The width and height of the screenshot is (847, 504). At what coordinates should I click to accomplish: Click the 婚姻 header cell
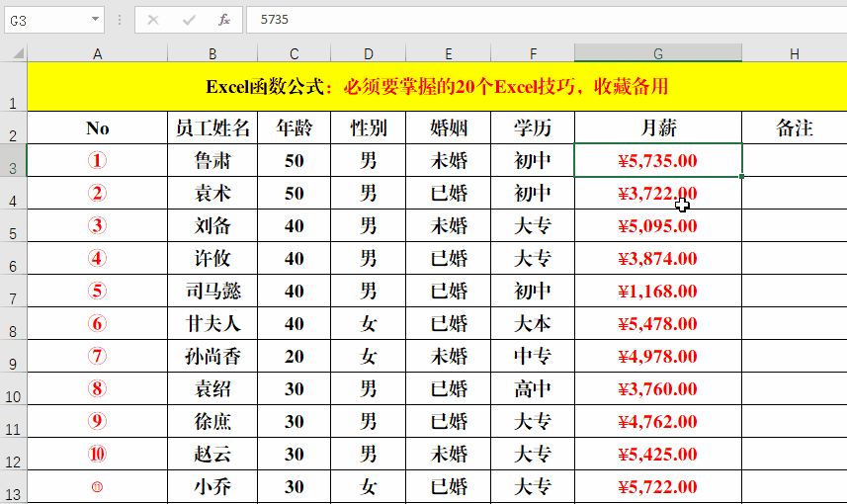(x=448, y=128)
